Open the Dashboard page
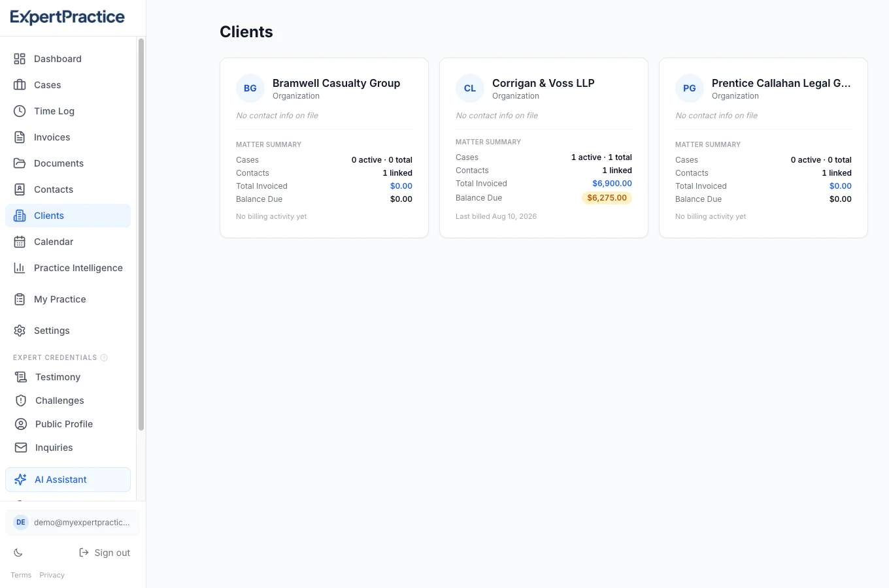Viewport: 889px width, 588px height. point(68,59)
